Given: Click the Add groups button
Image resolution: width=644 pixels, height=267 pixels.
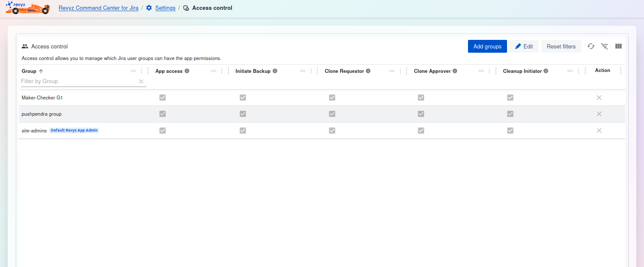Looking at the screenshot, I should click(487, 46).
